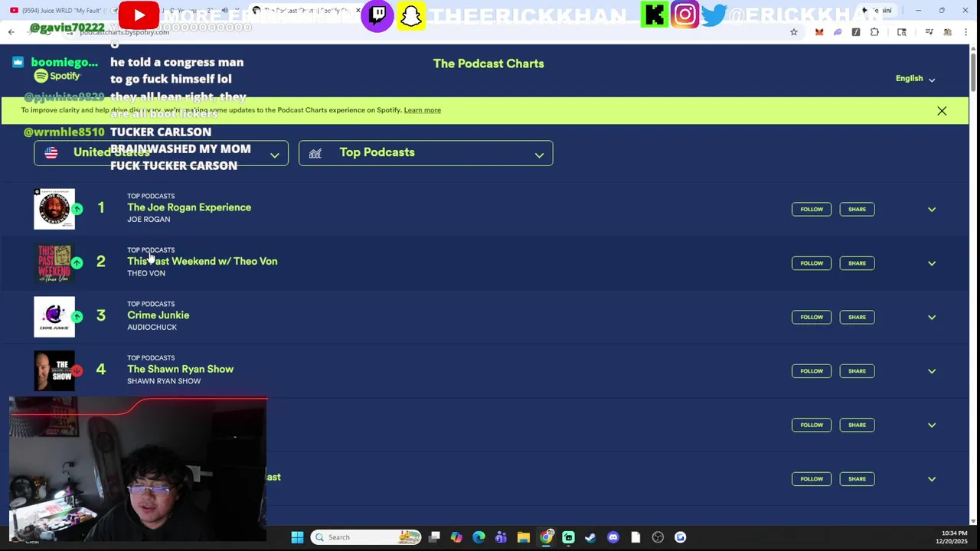Expand the Crime Junkie row
Screen dimensions: 980x551
click(932, 317)
